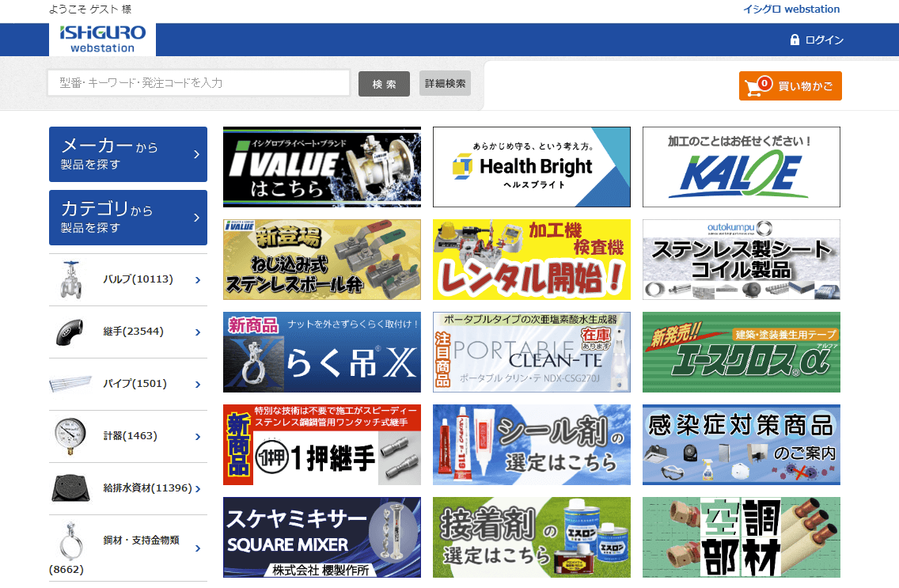The image size is (899, 588).
Task: Open the スケヤミキサー SQUARE MIXER banner
Action: 321,537
